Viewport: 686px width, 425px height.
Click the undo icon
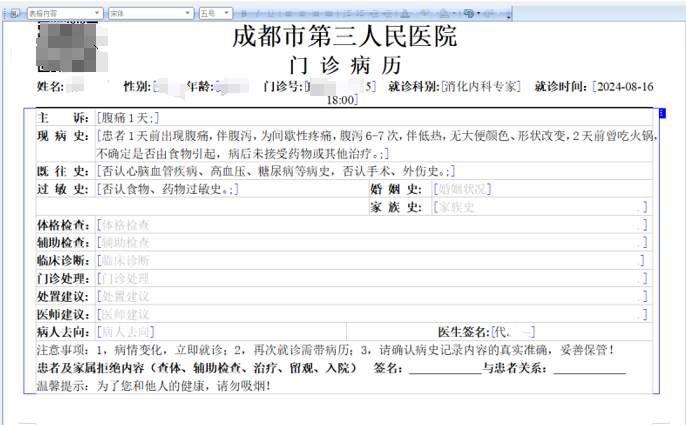point(469,14)
